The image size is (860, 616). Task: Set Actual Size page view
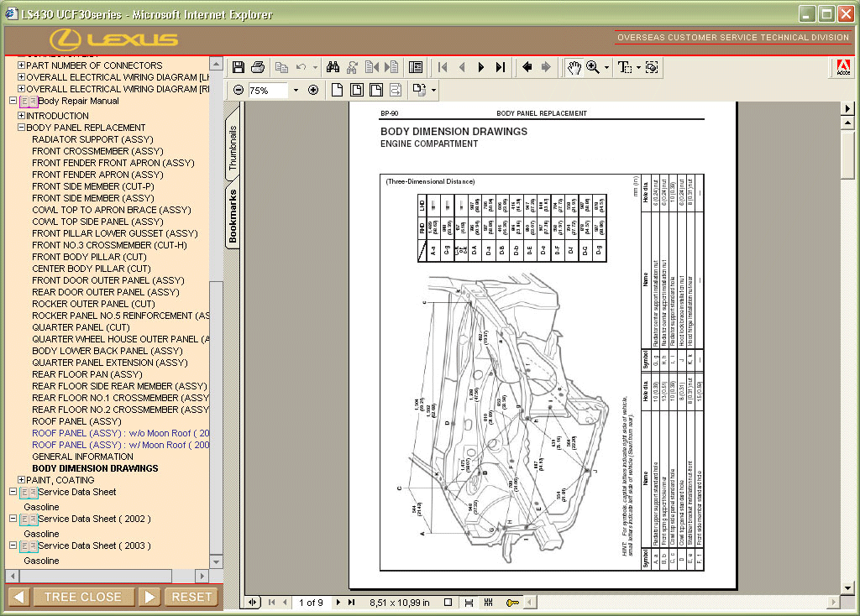pos(337,90)
